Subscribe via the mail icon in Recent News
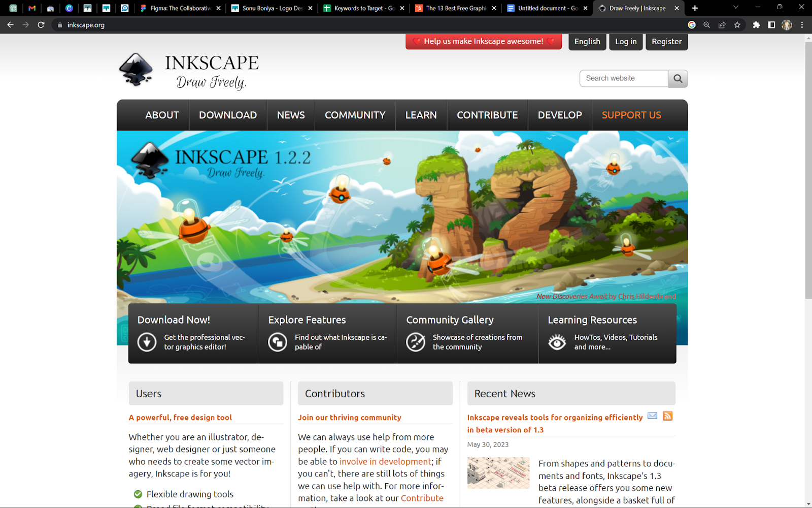The width and height of the screenshot is (812, 508). pyautogui.click(x=653, y=416)
